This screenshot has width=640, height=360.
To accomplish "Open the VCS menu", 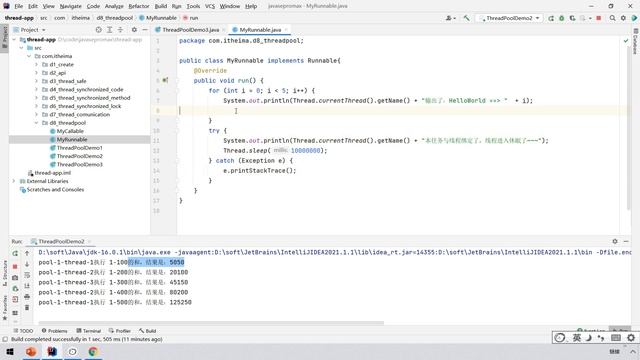I will (x=210, y=6).
